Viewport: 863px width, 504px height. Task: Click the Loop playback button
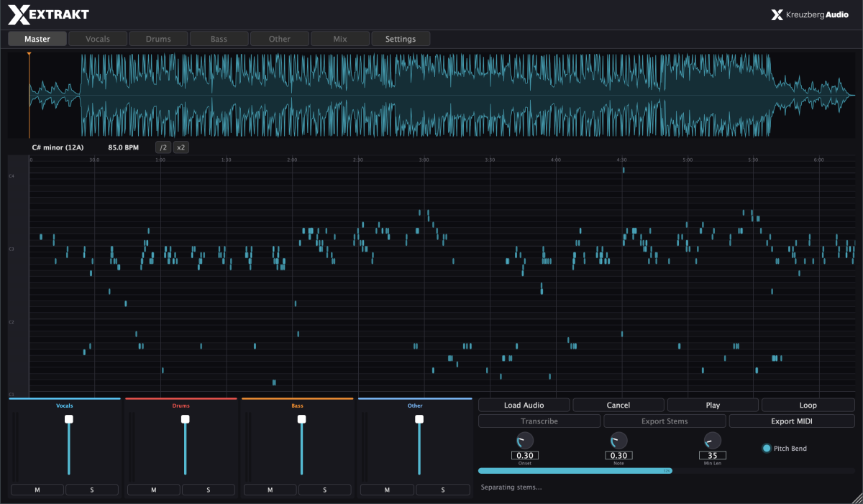[808, 405]
